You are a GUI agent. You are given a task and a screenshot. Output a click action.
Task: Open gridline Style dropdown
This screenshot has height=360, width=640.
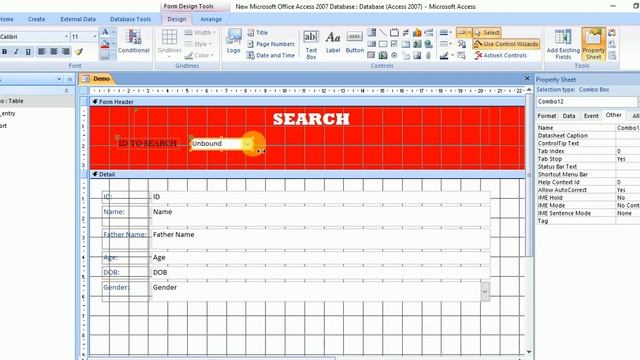pyautogui.click(x=200, y=44)
